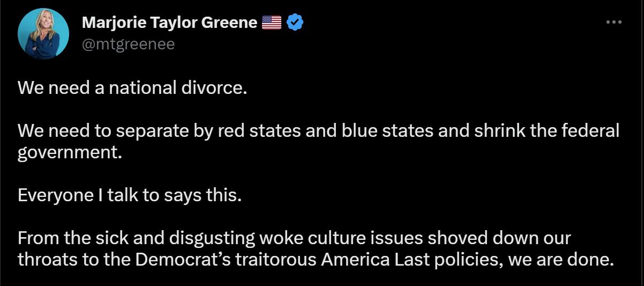The image size is (644, 286).
Task: Click the US flag emoji beside the name
Action: pos(272,23)
